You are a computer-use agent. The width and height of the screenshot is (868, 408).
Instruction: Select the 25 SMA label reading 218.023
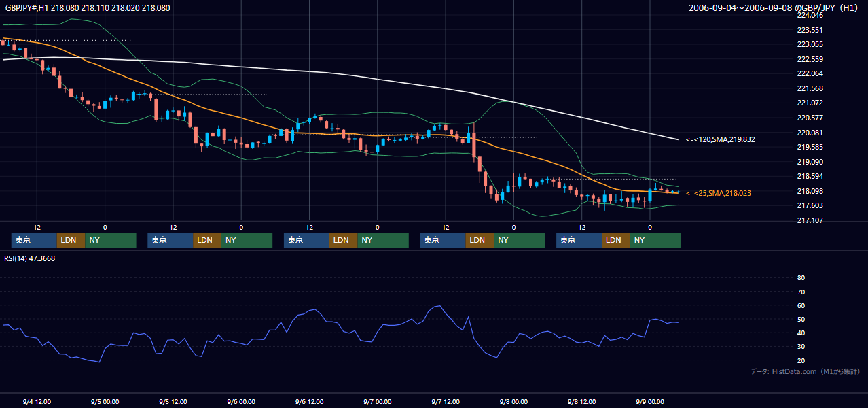(719, 193)
